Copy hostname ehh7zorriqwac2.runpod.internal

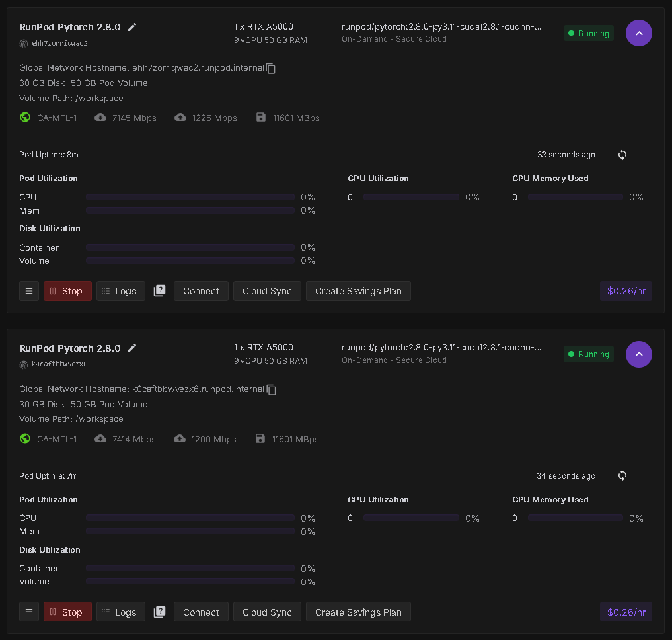[271, 69]
